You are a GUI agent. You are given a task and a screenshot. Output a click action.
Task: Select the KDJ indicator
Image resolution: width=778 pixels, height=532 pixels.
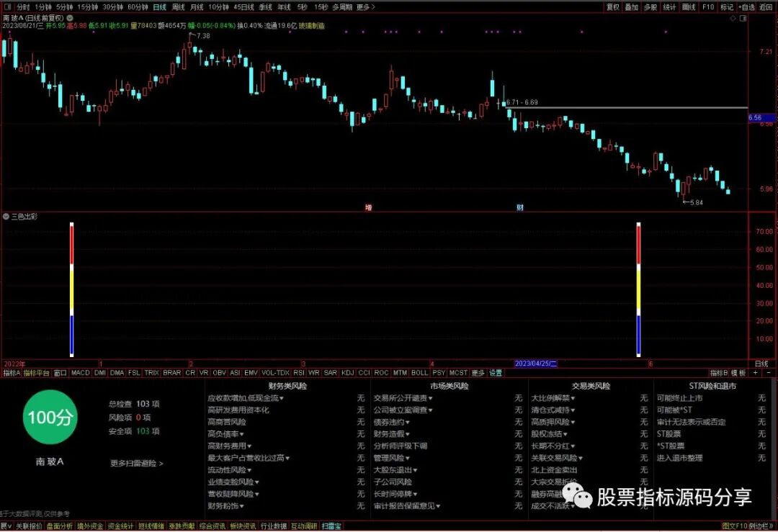(x=348, y=373)
